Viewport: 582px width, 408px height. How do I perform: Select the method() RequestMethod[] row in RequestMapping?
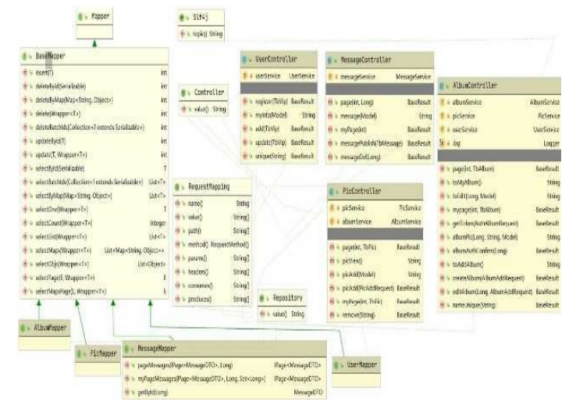212,245
